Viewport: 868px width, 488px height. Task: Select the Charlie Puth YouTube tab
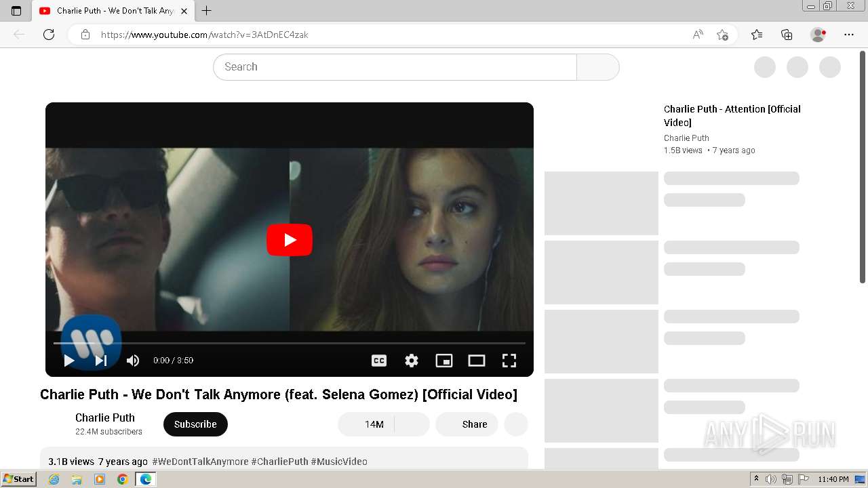tap(113, 11)
